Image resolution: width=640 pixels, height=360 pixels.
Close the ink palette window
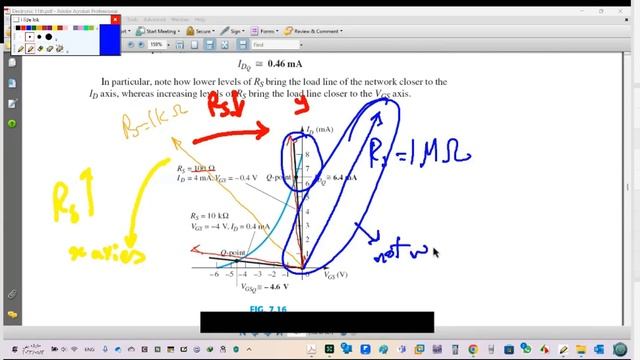[x=116, y=19]
